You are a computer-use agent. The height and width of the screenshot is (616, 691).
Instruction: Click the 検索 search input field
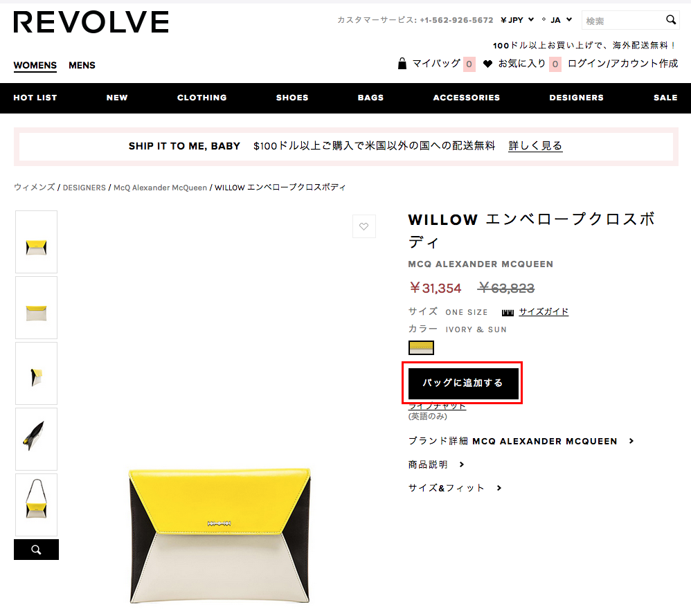pyautogui.click(x=623, y=21)
